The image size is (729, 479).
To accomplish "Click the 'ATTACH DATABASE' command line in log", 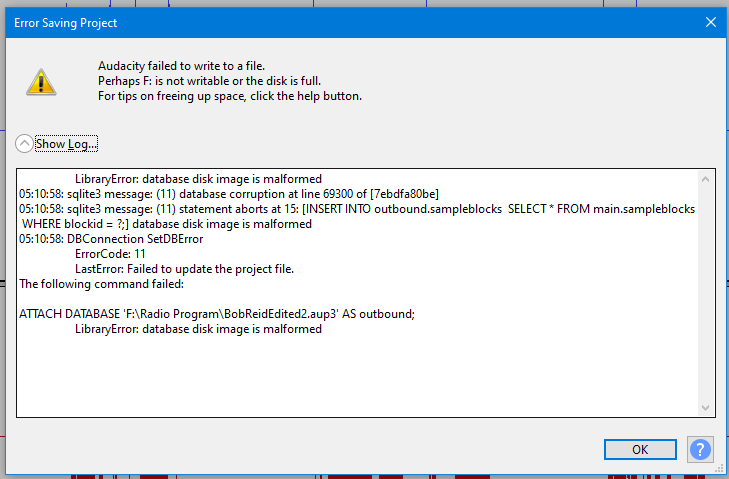I will (217, 314).
